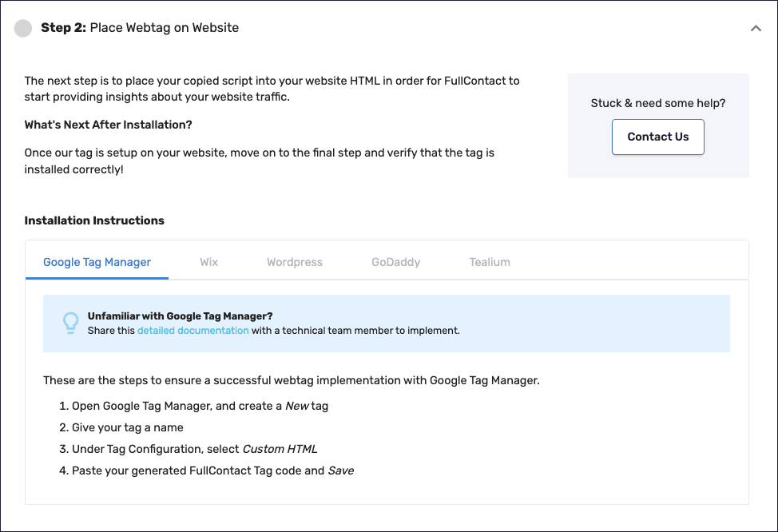Viewport: 778px width, 532px height.
Task: Click the Step 2 progress circle indicator
Action: pyautogui.click(x=23, y=27)
